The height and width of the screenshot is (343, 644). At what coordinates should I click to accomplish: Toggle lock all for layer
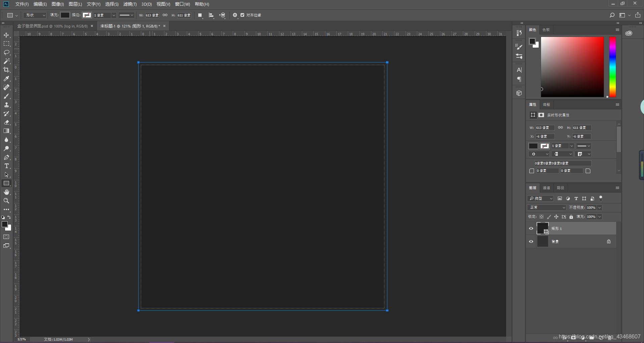571,217
